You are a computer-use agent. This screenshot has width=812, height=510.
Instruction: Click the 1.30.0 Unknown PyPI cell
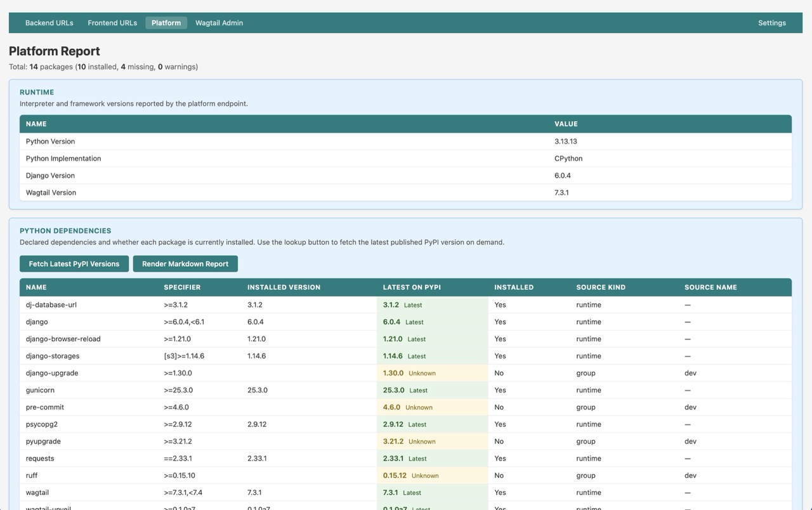(433, 374)
